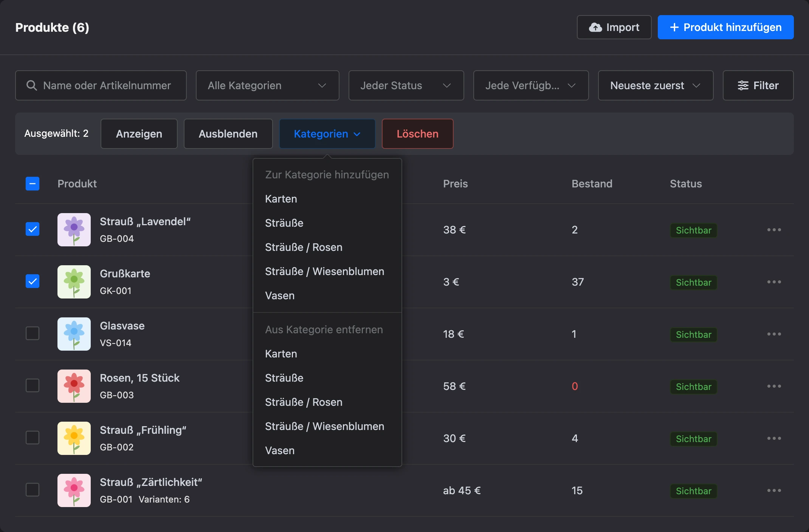Add selected to Sträuße / Rosen category

327,247
